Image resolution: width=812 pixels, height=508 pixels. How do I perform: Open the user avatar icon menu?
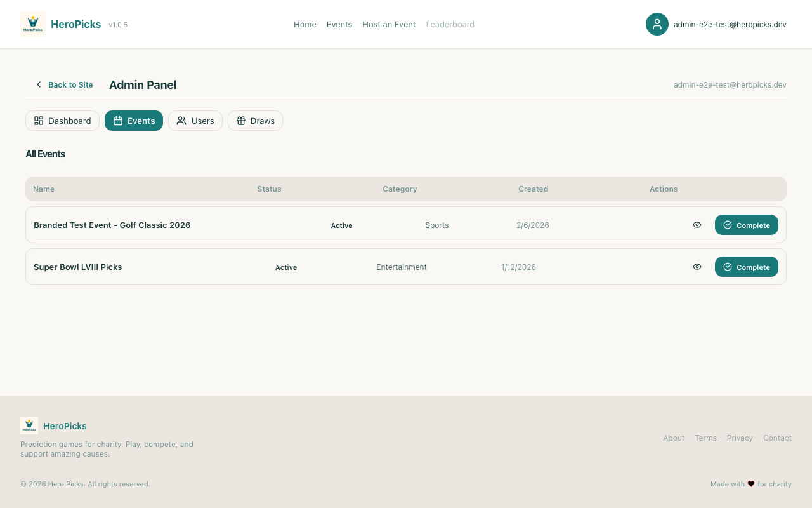[657, 24]
